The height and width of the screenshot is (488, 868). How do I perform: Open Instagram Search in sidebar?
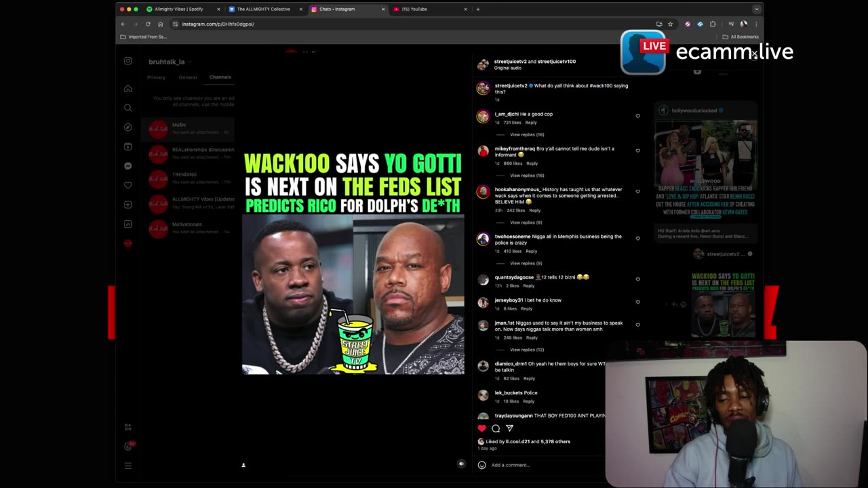click(127, 108)
